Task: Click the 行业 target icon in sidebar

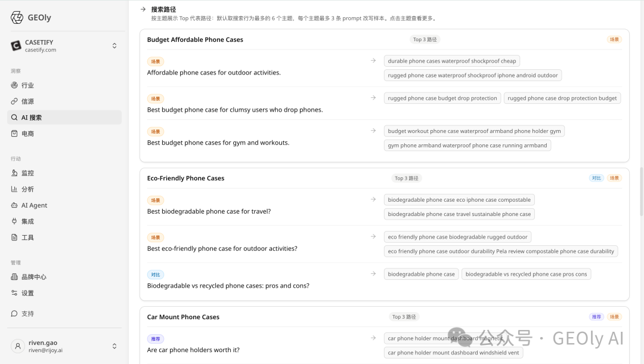Action: point(14,85)
